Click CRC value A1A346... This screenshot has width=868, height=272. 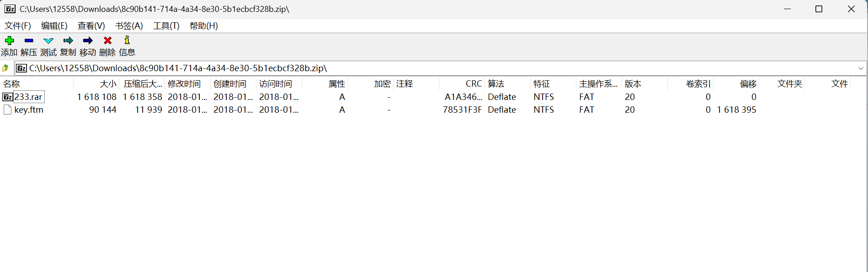(463, 97)
